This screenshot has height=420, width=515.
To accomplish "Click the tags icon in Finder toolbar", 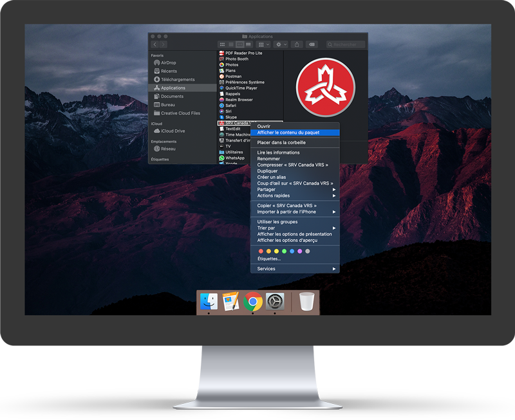I will (312, 44).
